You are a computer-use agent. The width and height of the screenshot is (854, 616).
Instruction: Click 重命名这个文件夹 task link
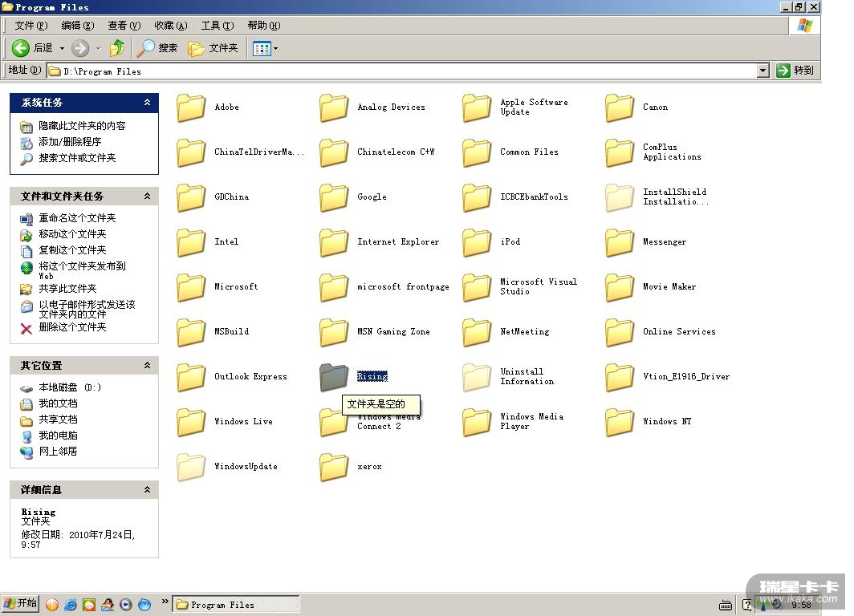click(77, 218)
